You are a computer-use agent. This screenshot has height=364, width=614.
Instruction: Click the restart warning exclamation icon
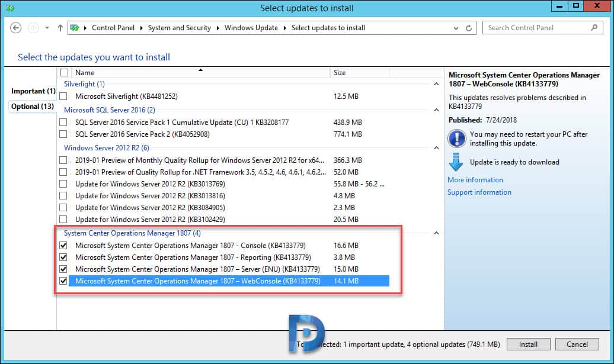pyautogui.click(x=456, y=138)
